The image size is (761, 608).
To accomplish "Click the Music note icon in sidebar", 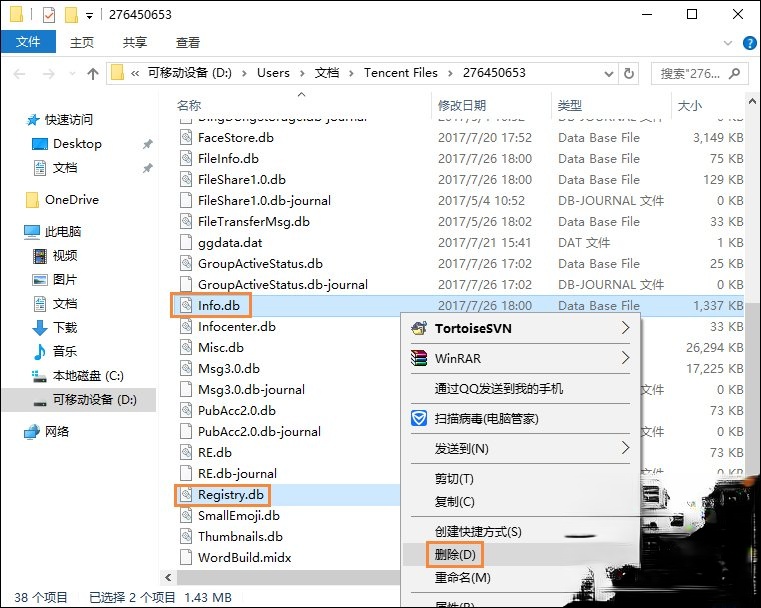I will [x=39, y=351].
